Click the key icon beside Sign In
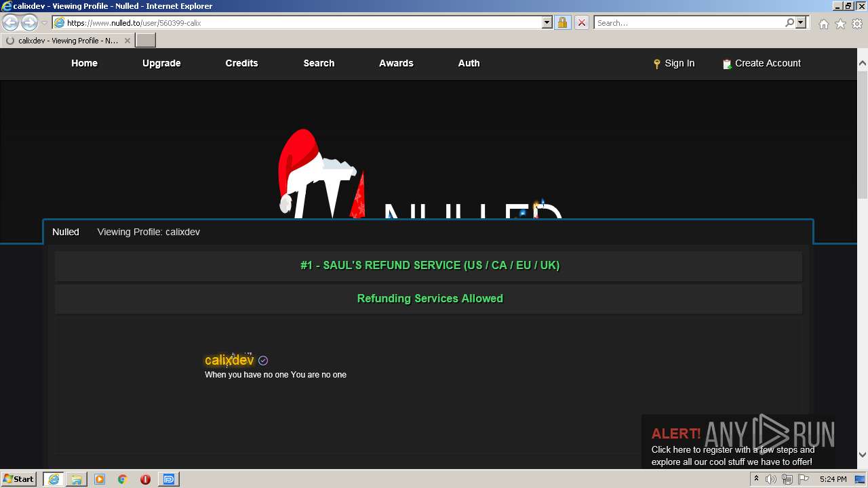This screenshot has width=868, height=488. pos(656,64)
